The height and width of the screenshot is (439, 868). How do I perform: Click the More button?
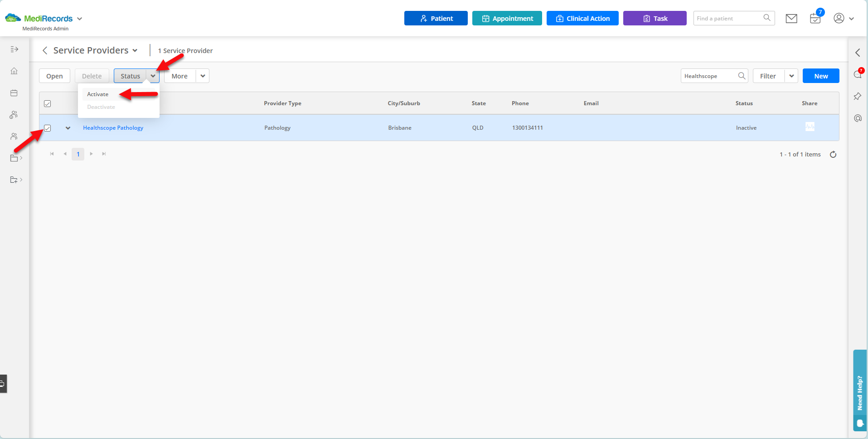[179, 76]
